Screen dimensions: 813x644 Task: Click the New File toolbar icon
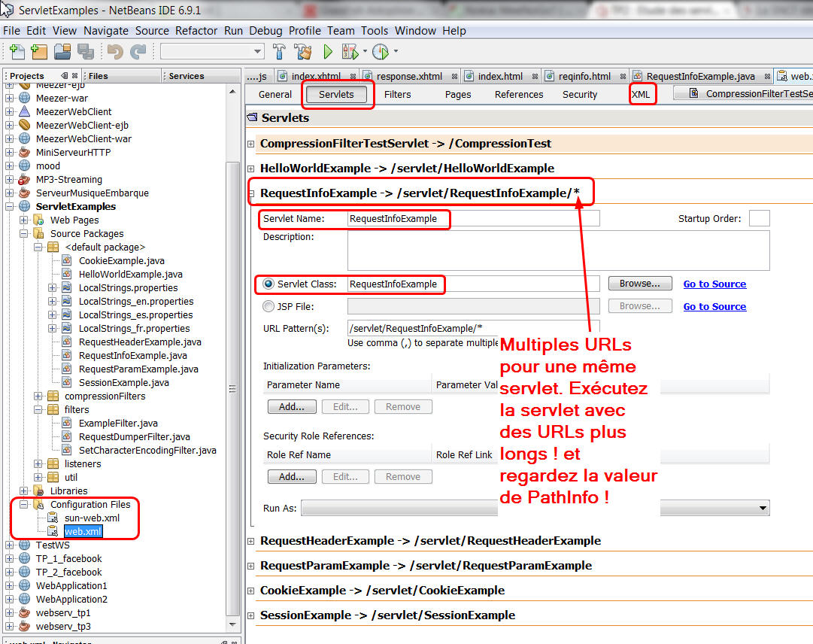[x=17, y=51]
